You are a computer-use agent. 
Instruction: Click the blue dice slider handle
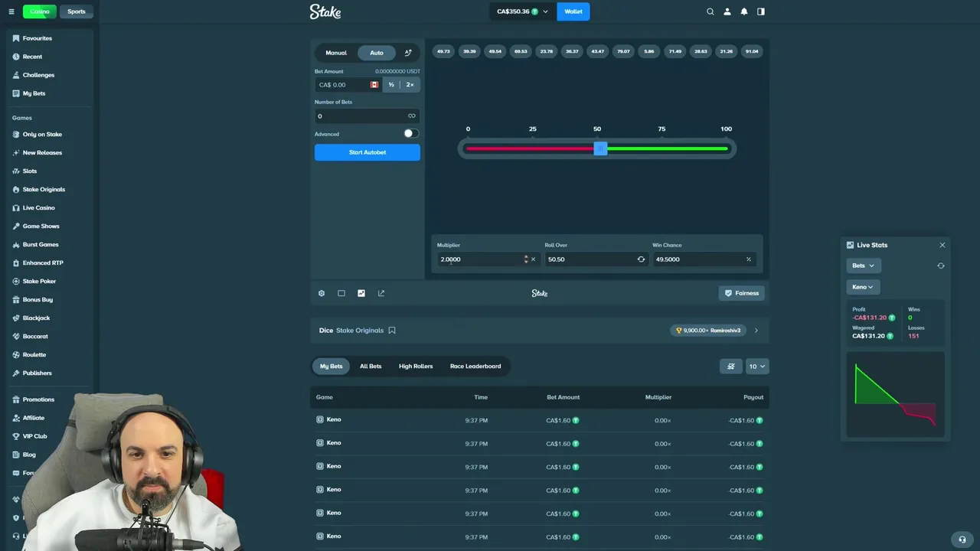(601, 148)
